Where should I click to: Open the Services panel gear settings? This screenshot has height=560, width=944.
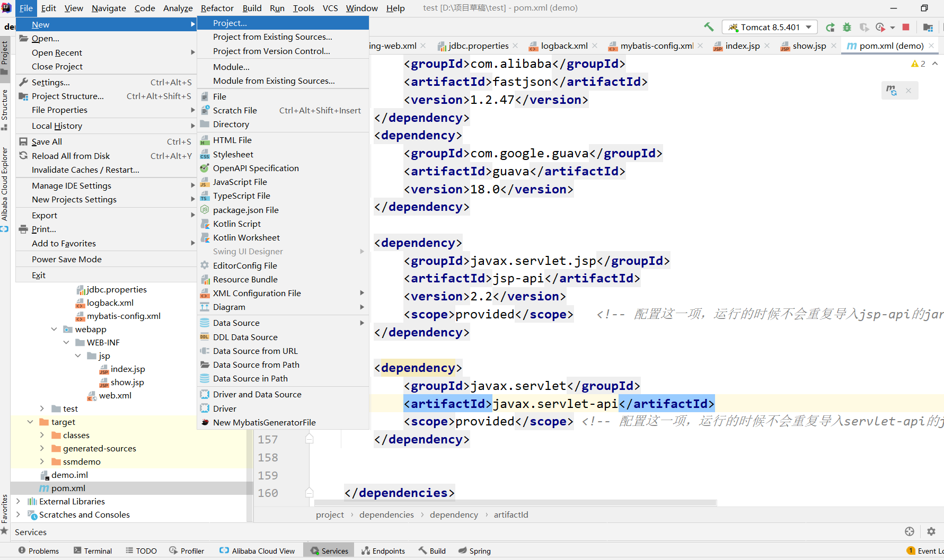(x=931, y=531)
